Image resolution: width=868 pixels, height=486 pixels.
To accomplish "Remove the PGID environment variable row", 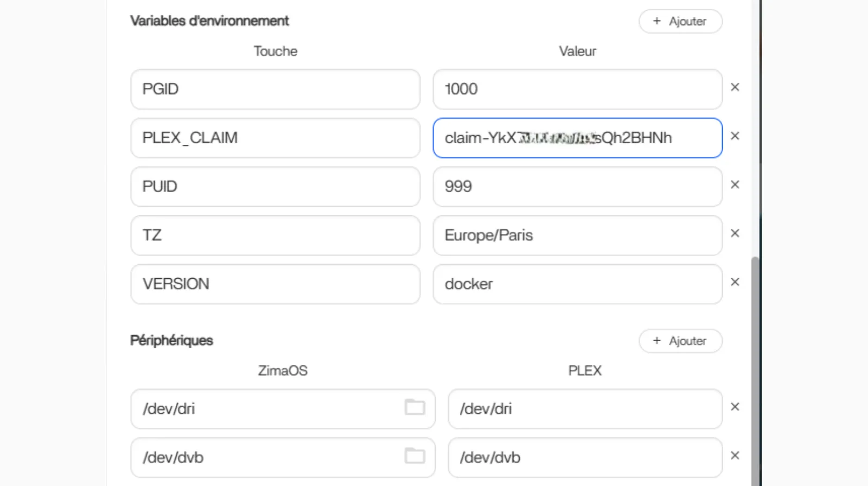I will [x=735, y=87].
